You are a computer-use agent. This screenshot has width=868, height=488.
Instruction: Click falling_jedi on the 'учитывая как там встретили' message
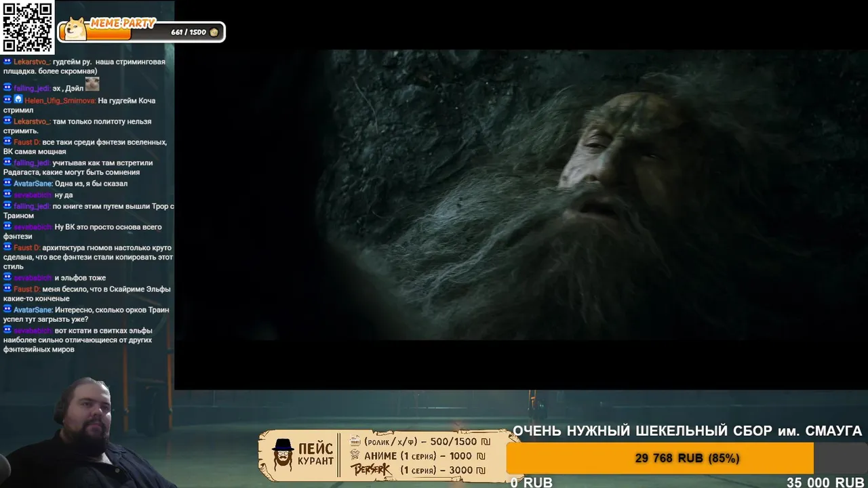[32, 163]
